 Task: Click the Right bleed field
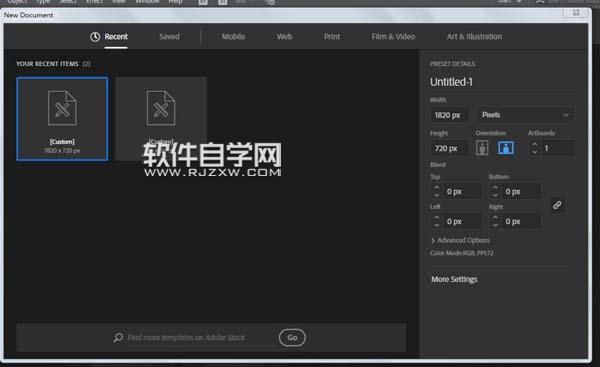click(521, 221)
